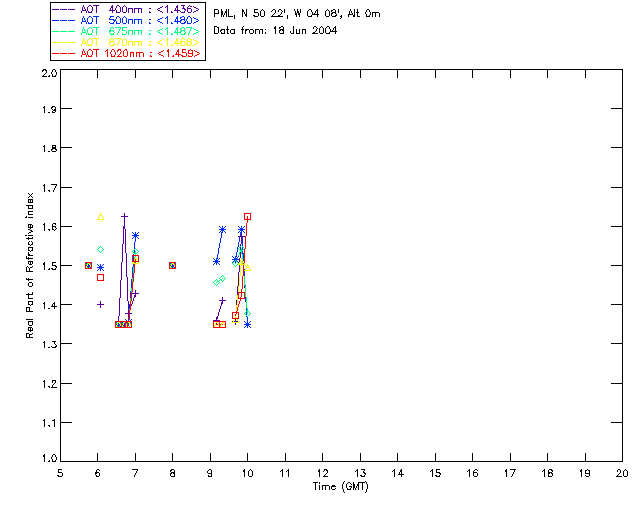This screenshot has width=640, height=512.
Task: Click the x-axis tick label '9'
Action: click(210, 473)
